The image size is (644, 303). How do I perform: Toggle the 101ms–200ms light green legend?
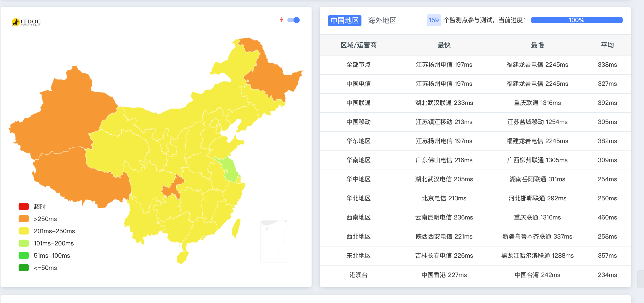point(24,243)
